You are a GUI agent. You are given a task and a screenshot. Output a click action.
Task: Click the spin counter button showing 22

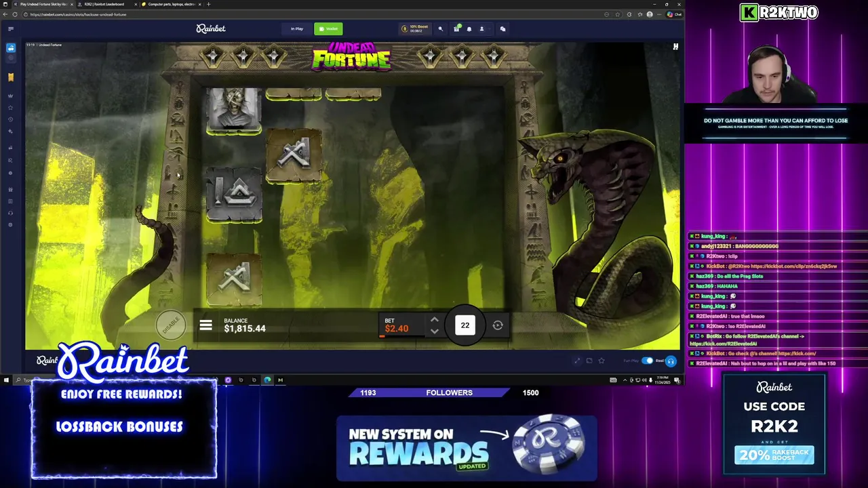click(x=465, y=325)
